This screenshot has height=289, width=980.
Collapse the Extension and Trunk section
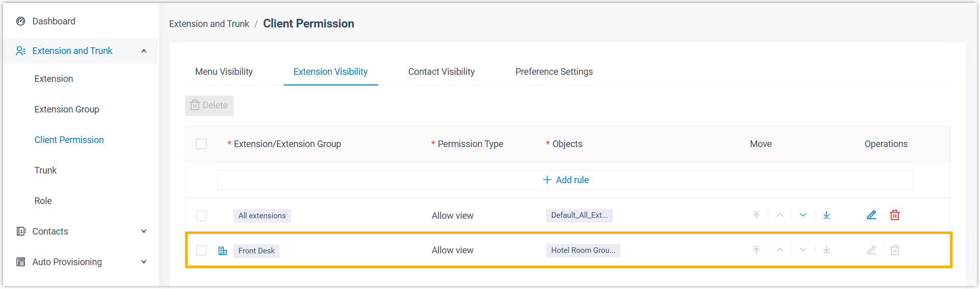pyautogui.click(x=144, y=51)
